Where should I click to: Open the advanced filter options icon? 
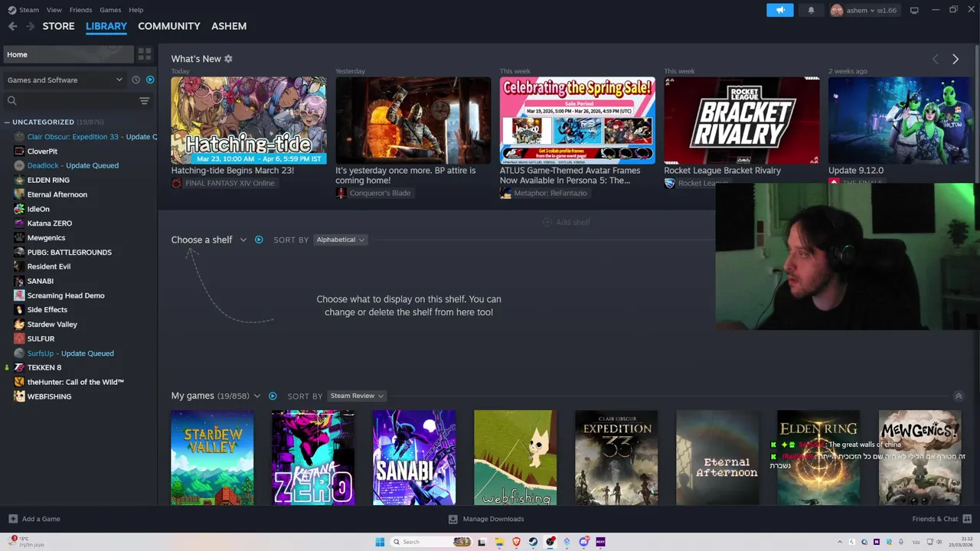(x=144, y=101)
